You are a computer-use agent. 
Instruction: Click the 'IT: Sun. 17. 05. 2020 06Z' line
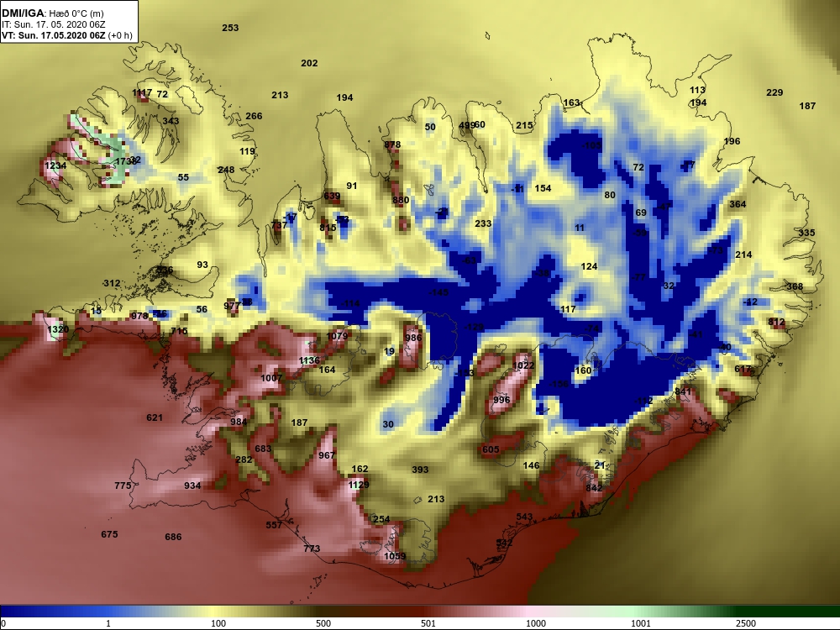(53, 24)
